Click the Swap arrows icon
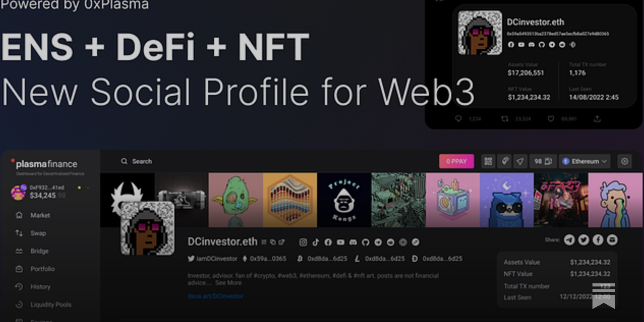 (x=19, y=233)
